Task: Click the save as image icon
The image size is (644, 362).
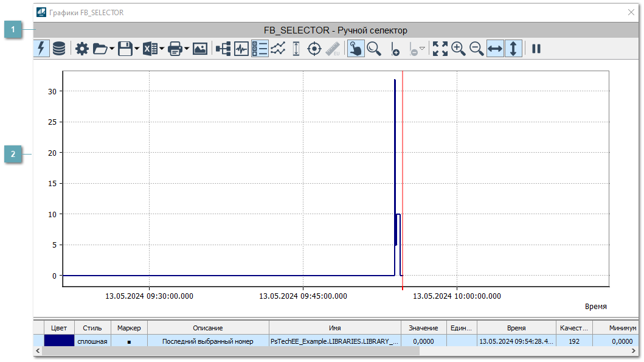Action: (x=200, y=49)
